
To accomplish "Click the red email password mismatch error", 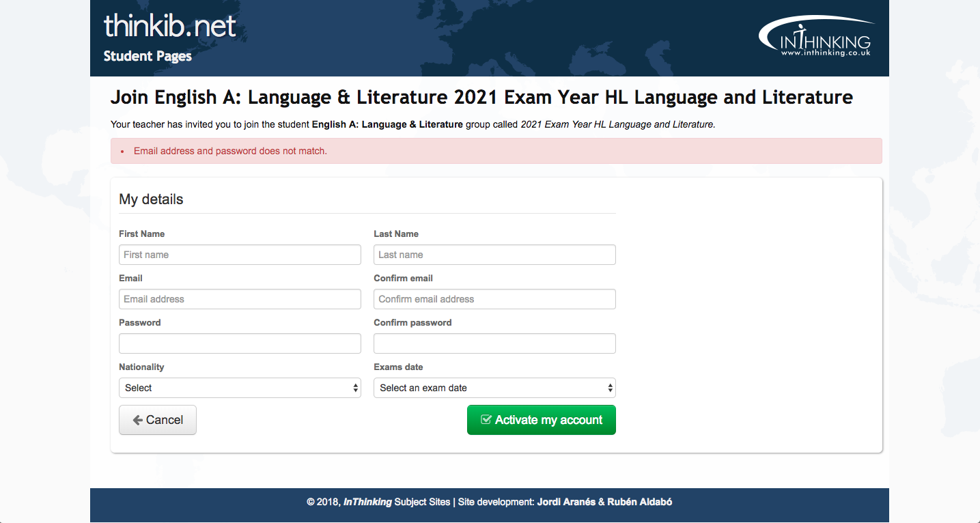I will [230, 151].
